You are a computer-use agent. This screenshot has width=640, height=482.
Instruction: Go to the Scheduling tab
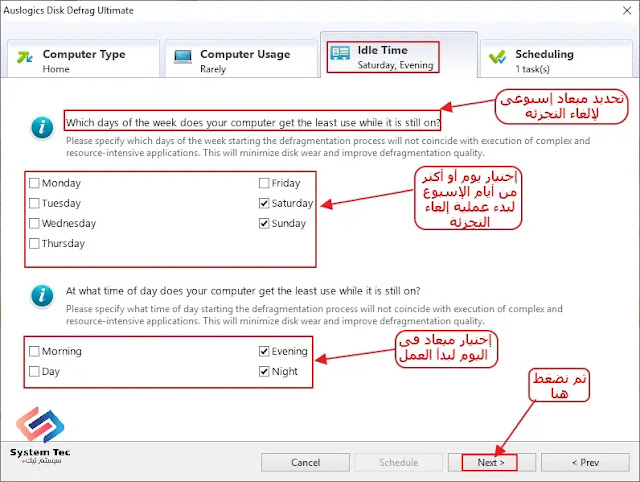tap(556, 59)
